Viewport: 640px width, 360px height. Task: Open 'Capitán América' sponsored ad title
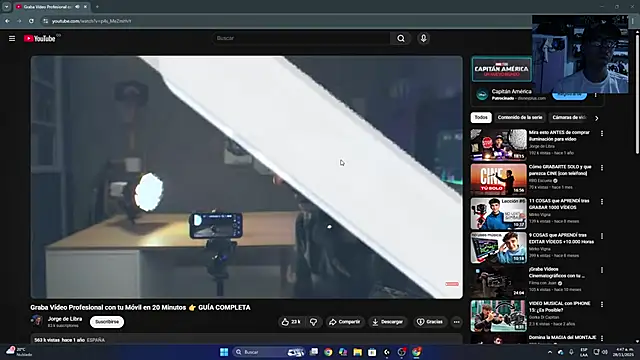(511, 91)
